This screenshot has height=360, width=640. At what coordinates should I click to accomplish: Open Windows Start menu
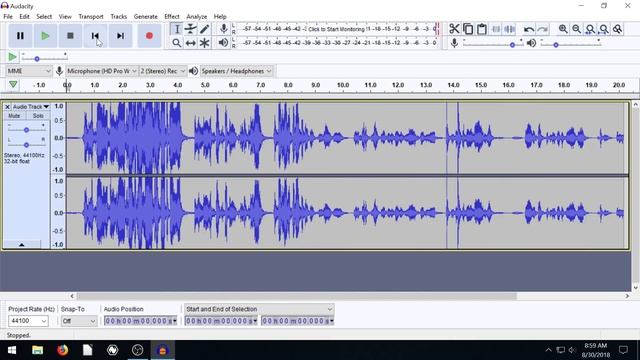tap(12, 350)
